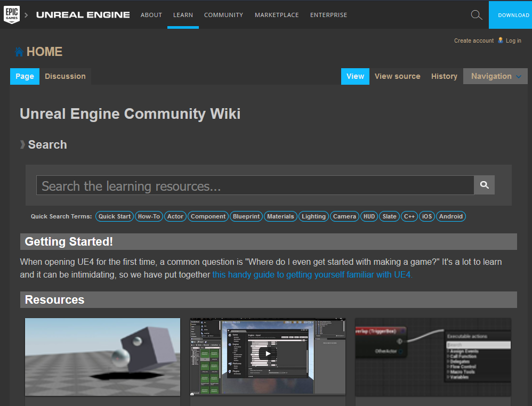The height and width of the screenshot is (406, 532).
Task: Select the View tab
Action: click(x=355, y=76)
